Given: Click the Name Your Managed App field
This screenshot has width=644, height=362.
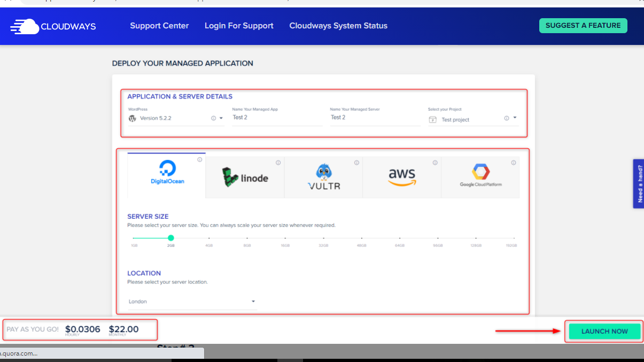Looking at the screenshot, I should 277,118.
